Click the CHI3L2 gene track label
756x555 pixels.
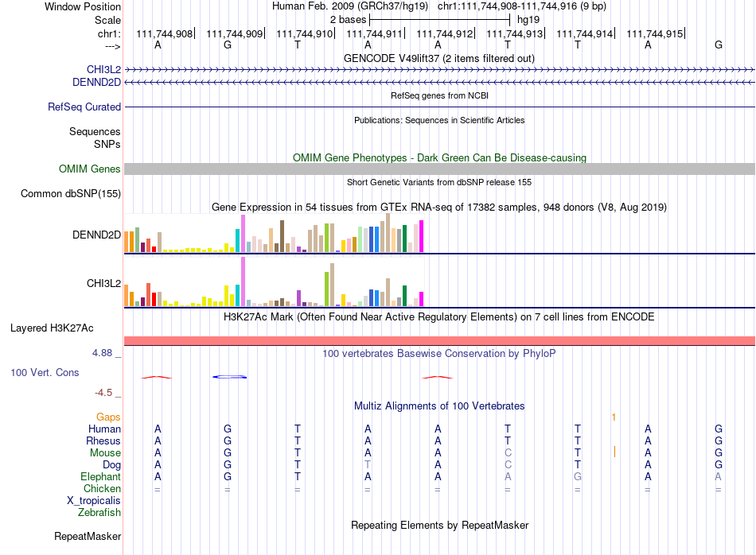pyautogui.click(x=103, y=70)
